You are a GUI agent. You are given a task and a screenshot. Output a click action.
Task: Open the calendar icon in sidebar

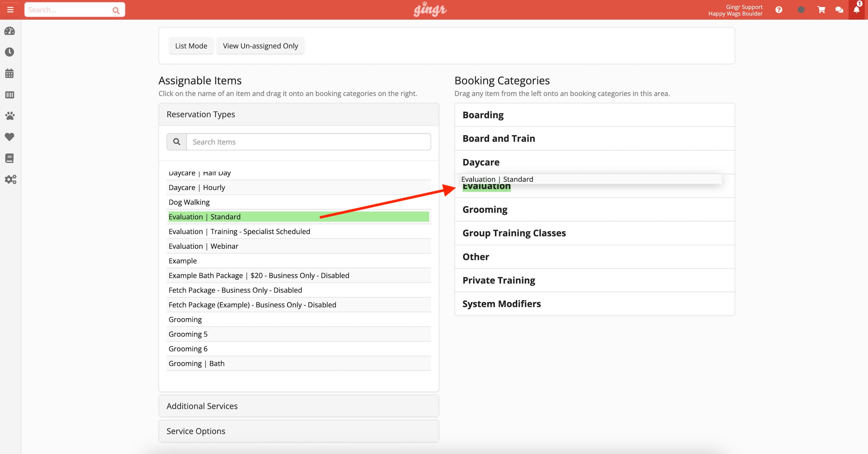tap(10, 73)
